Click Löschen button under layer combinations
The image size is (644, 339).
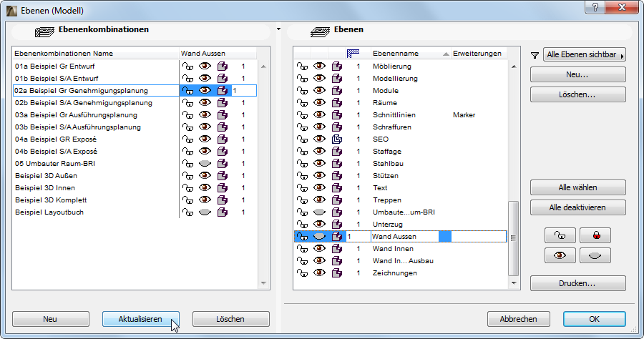click(x=231, y=319)
